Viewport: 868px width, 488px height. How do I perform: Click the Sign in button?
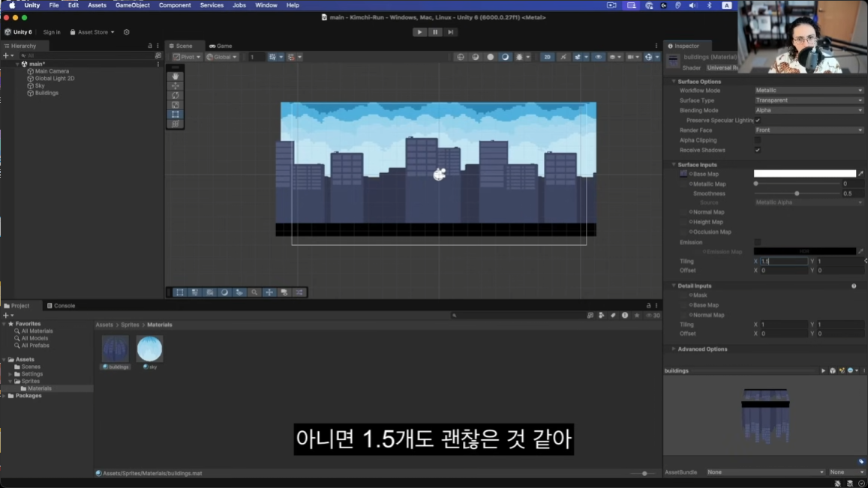(52, 32)
